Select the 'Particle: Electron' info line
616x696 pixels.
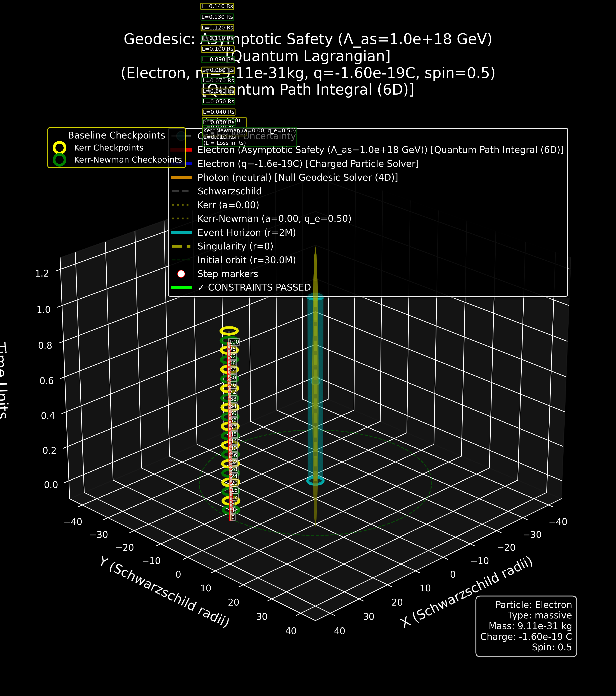click(x=534, y=605)
